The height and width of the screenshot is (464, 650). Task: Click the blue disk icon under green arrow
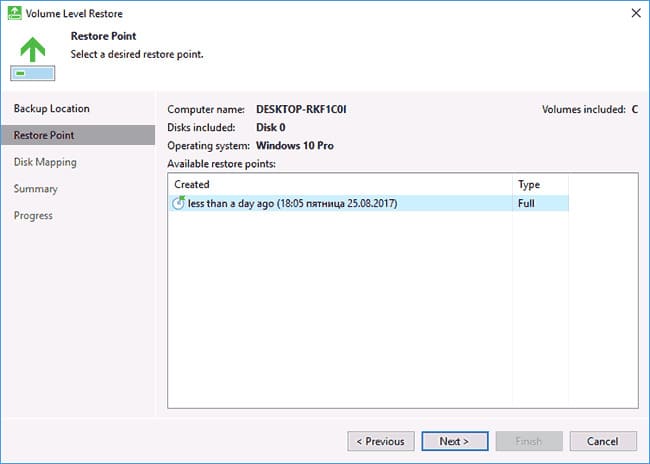coord(33,73)
